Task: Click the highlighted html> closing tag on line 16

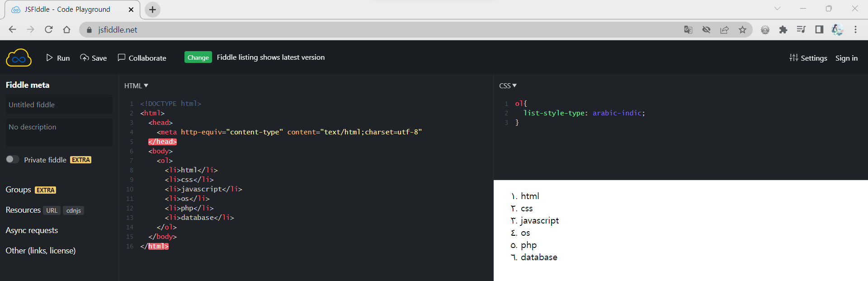Action: [158, 246]
